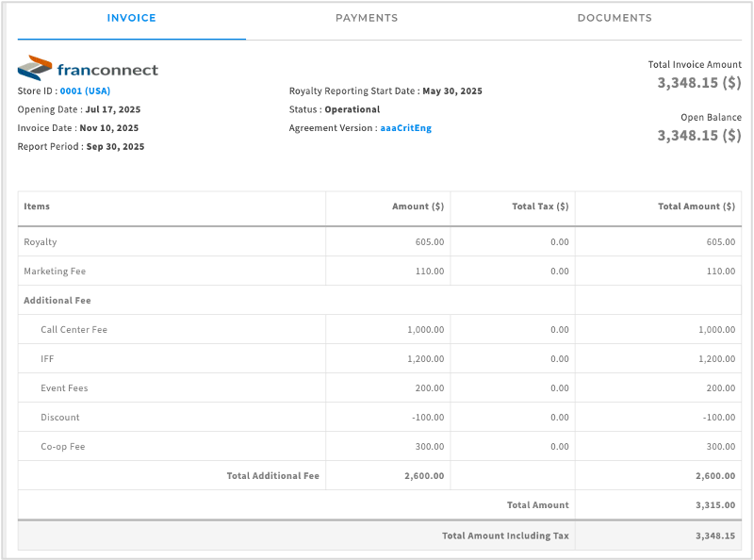The width and height of the screenshot is (754, 560).
Task: Click the Total Tax ($) column header
Action: tap(540, 206)
